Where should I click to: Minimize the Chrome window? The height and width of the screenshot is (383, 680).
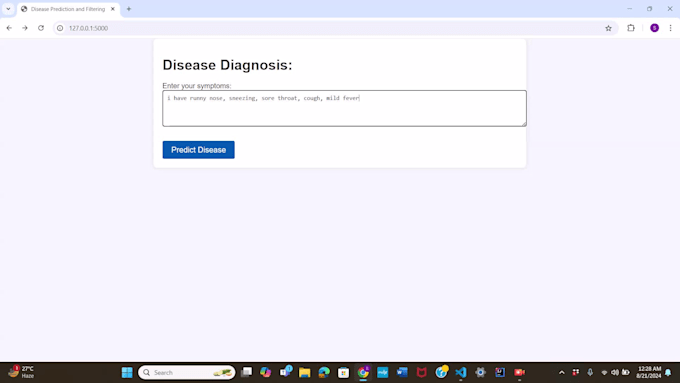630,9
